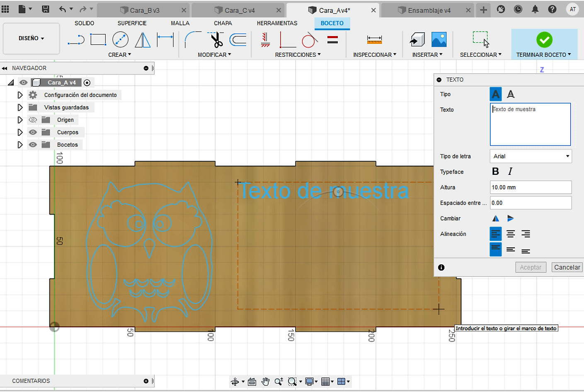The image size is (584, 392).
Task: Click the Fillet tool icon
Action: click(192, 40)
